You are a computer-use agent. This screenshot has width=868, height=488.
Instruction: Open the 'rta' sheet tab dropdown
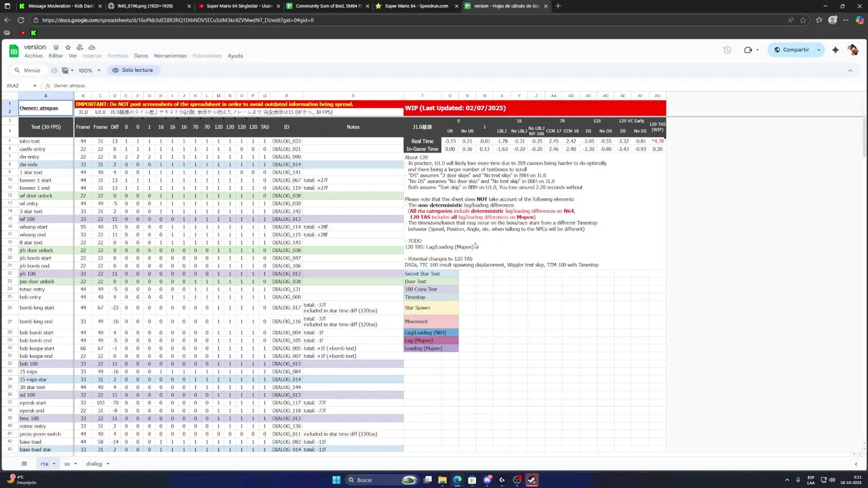pyautogui.click(x=54, y=464)
